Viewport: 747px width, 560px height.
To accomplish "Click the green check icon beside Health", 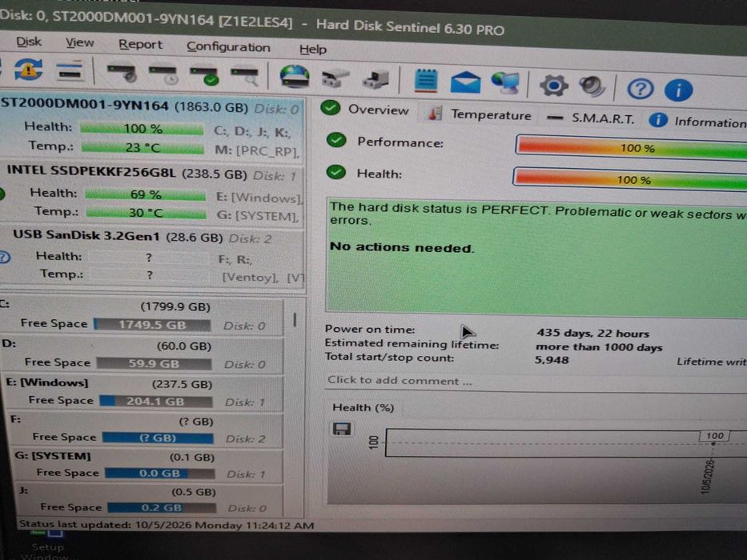I will pyautogui.click(x=336, y=172).
